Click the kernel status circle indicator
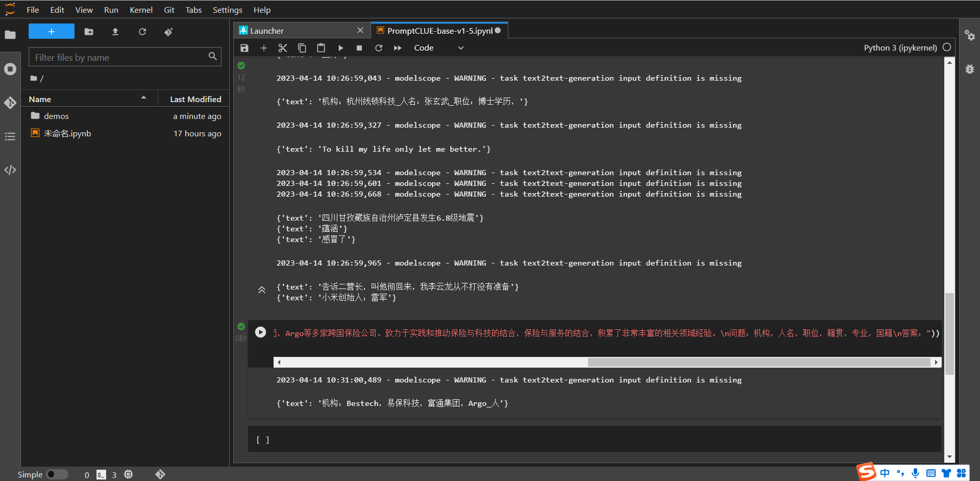Image resolution: width=980 pixels, height=481 pixels. [947, 47]
